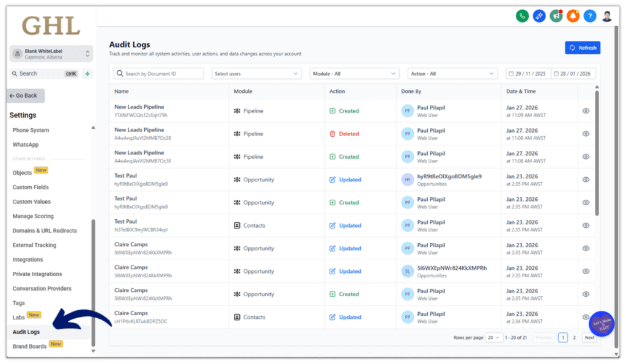Open the magnifier in the Search by Document ID field
This screenshot has height=364, width=626.
[x=120, y=73]
